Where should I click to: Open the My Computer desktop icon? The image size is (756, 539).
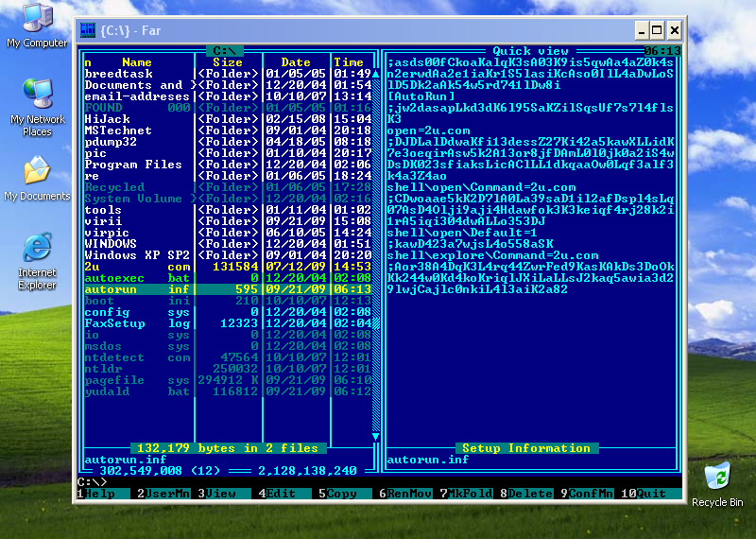click(x=37, y=26)
